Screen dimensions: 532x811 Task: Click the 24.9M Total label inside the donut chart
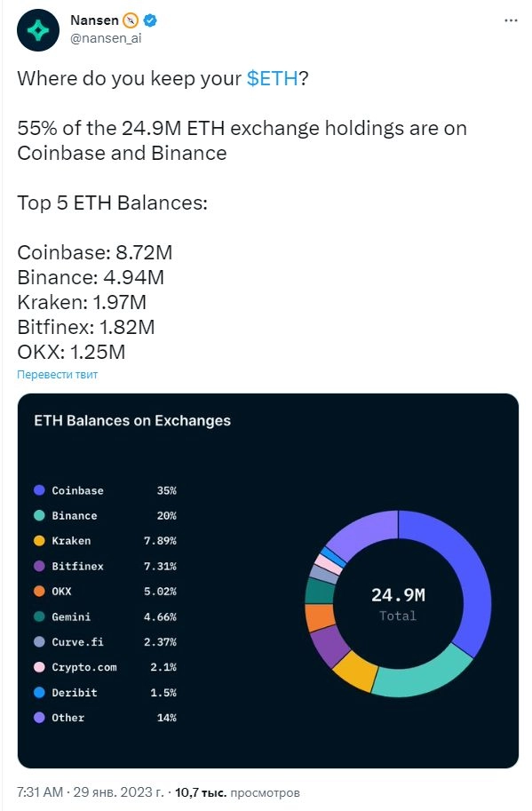398,602
